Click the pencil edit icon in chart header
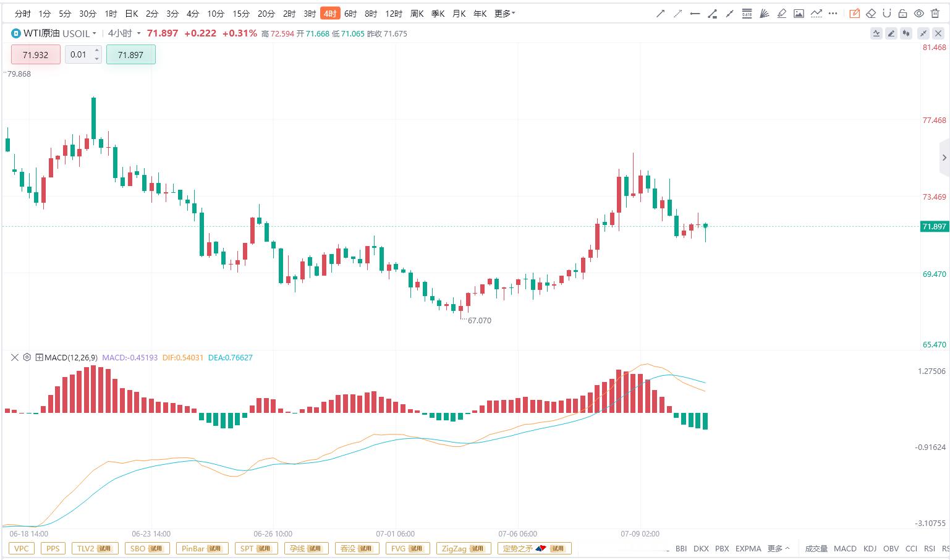This screenshot has height=560, width=950. point(891,33)
